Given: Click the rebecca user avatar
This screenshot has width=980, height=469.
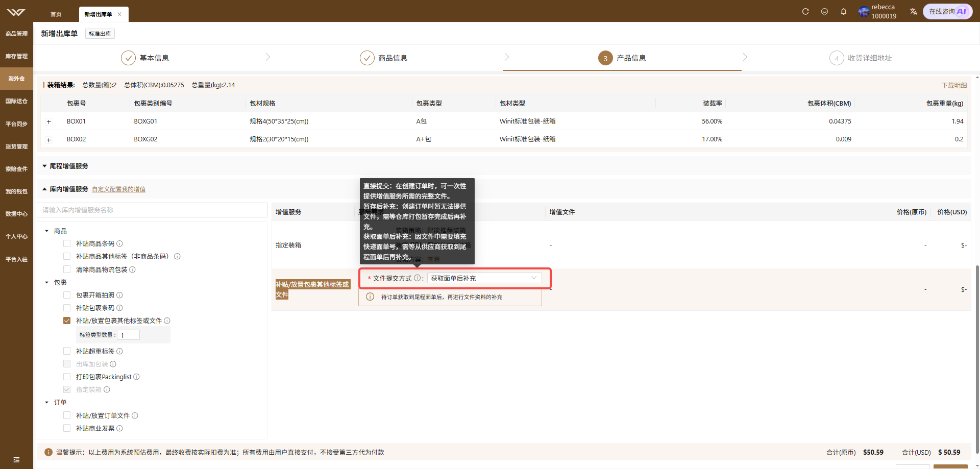Looking at the screenshot, I should [864, 12].
